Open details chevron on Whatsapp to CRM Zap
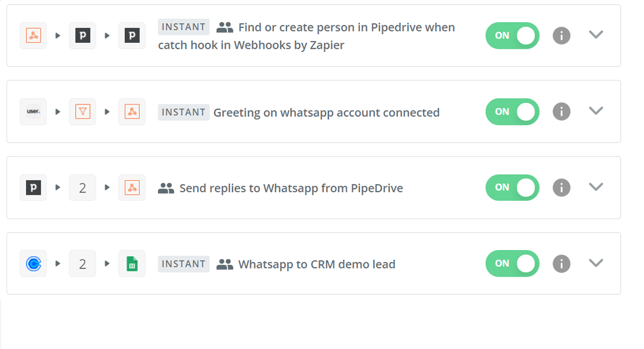 click(596, 262)
